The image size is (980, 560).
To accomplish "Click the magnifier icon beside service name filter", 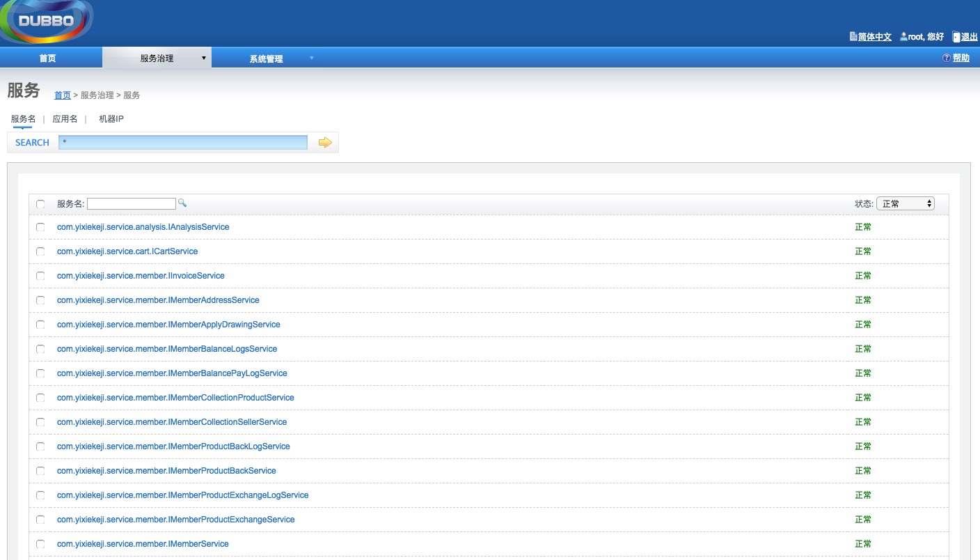I will 182,203.
